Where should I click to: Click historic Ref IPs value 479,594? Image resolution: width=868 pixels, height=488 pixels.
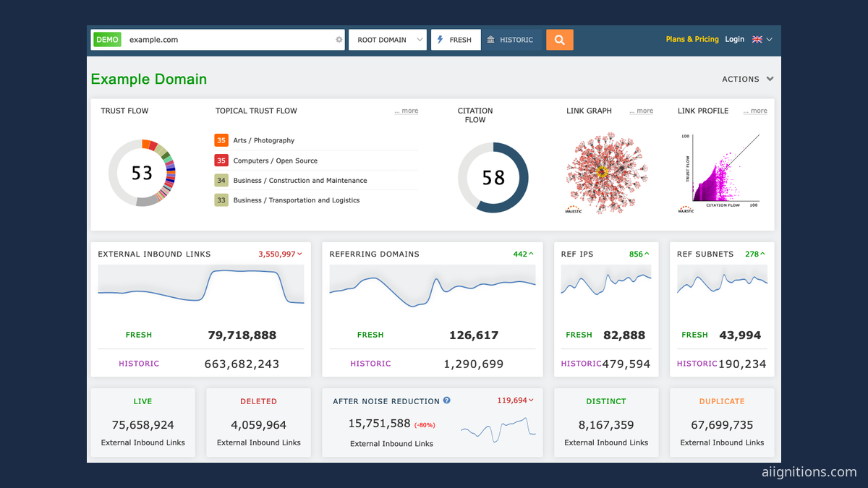pyautogui.click(x=626, y=364)
